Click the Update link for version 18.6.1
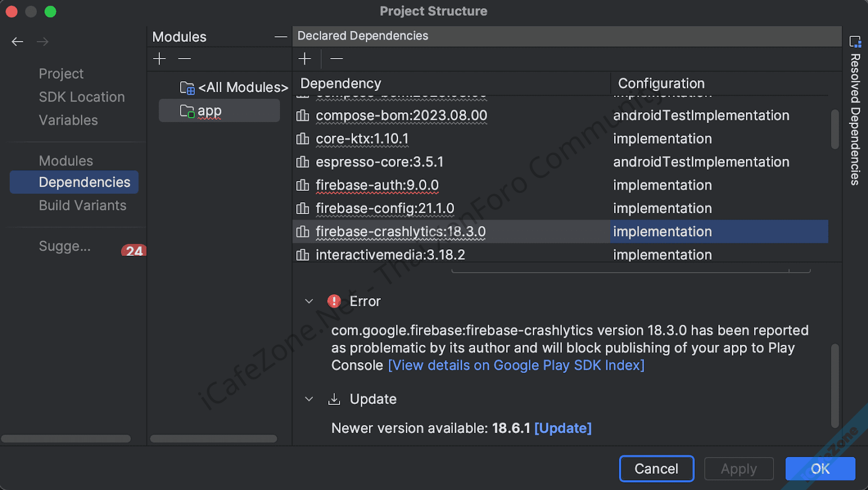The width and height of the screenshot is (868, 490). (x=563, y=429)
